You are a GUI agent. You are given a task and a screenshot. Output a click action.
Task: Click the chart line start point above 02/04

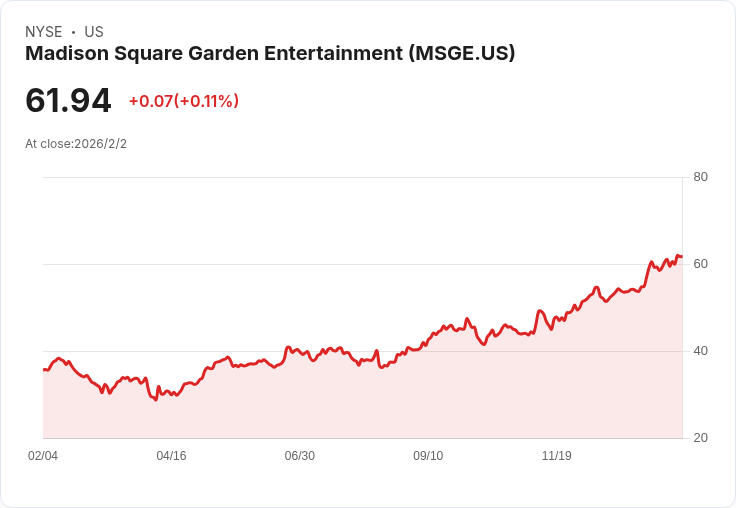[44, 370]
